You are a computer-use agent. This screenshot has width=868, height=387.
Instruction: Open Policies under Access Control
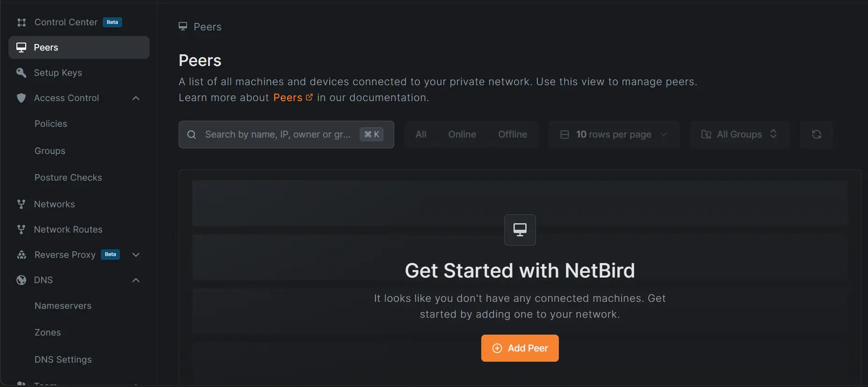point(51,124)
